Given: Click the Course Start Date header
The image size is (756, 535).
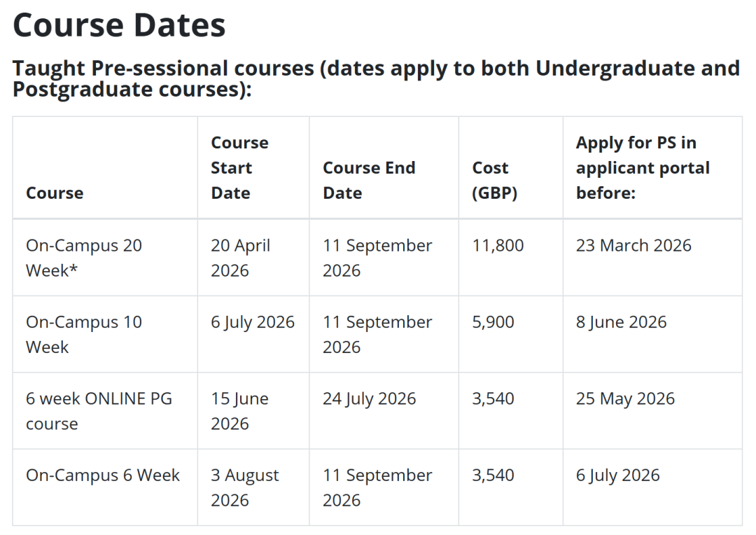Looking at the screenshot, I should [x=239, y=167].
